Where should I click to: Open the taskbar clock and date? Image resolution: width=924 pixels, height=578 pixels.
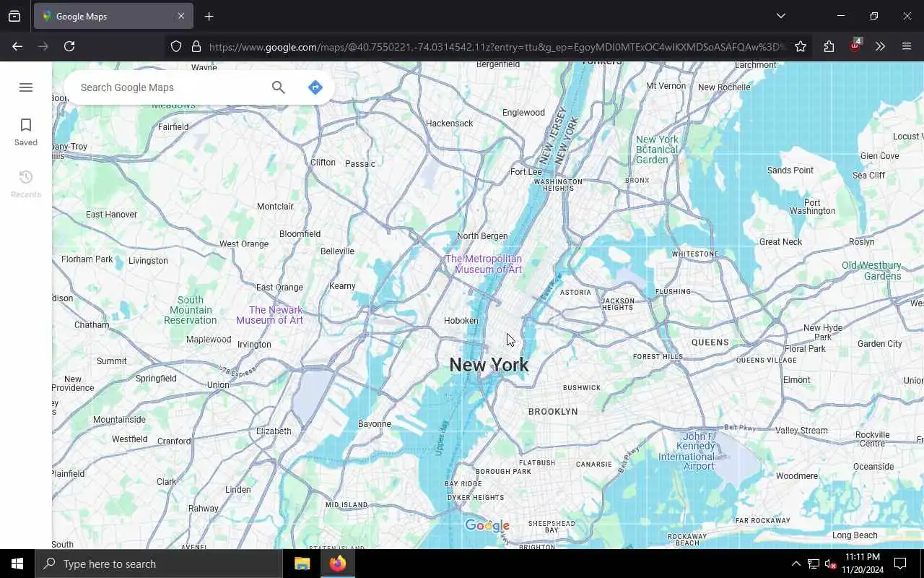click(x=862, y=564)
